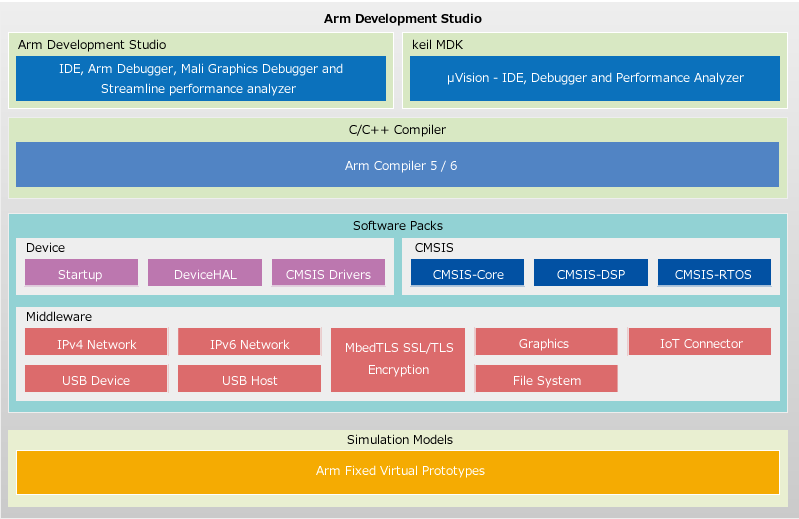This screenshot has width=799, height=519.
Task: Click the USB Device block
Action: coord(96,380)
